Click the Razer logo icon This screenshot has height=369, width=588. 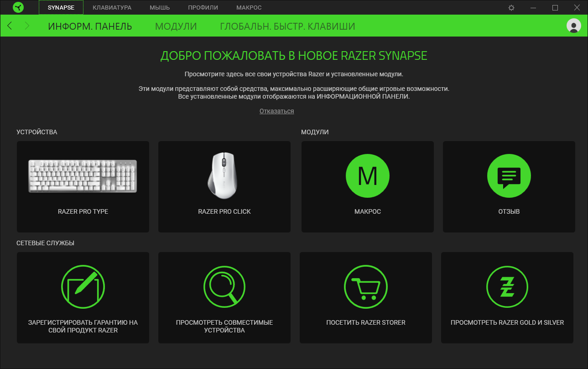tap(18, 7)
